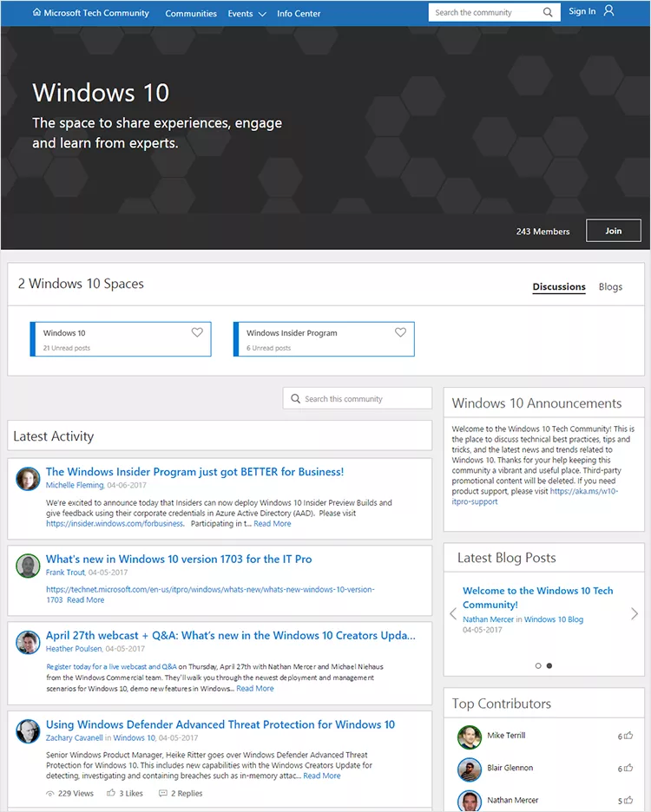Open the Communities menu
Image resolution: width=651 pixels, height=812 pixels.
191,14
